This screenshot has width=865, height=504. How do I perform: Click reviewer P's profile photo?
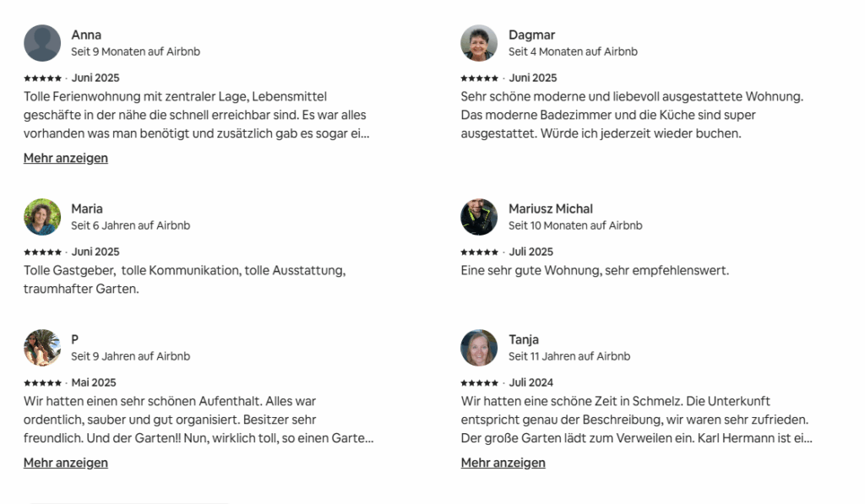pos(42,348)
